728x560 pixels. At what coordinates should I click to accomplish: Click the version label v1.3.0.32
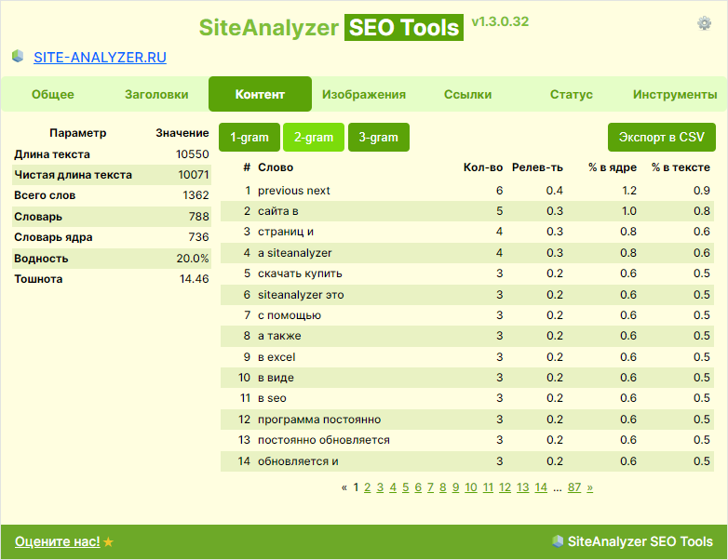pyautogui.click(x=500, y=21)
